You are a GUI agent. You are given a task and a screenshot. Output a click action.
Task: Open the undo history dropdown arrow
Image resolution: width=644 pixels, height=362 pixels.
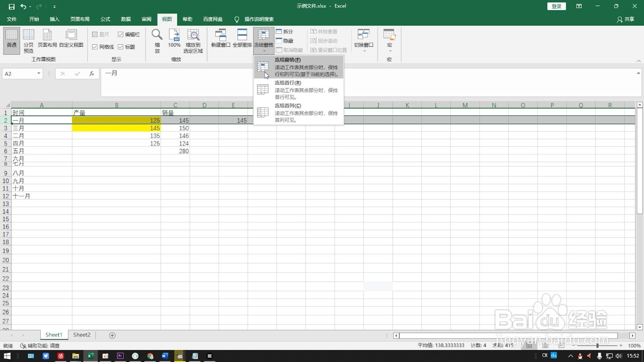tap(30, 6)
